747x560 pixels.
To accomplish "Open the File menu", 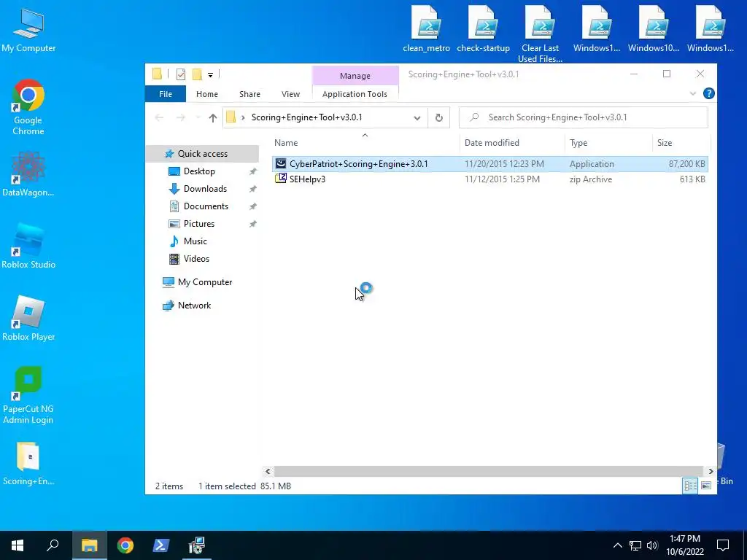I will point(166,94).
